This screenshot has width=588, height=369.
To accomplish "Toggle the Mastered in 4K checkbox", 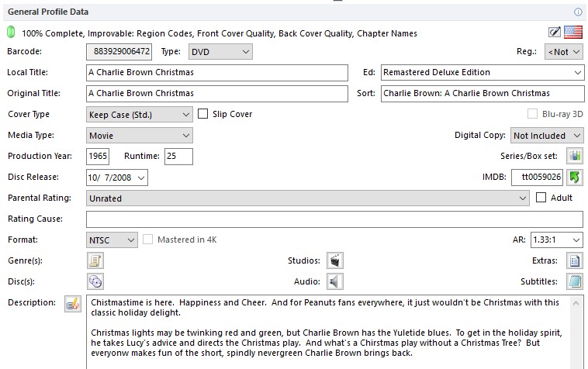I will coord(147,240).
